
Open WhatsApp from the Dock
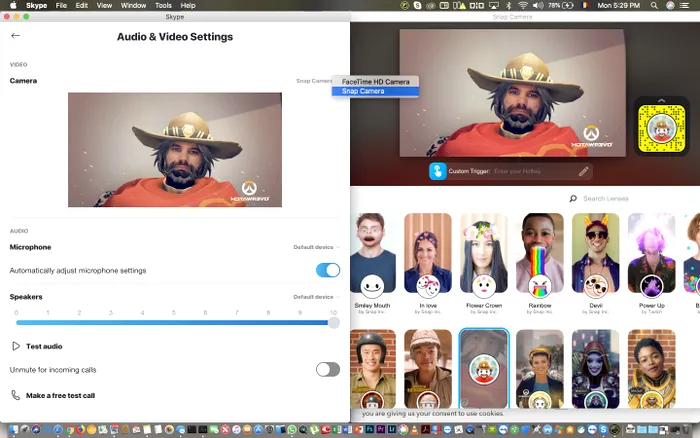pos(292,430)
